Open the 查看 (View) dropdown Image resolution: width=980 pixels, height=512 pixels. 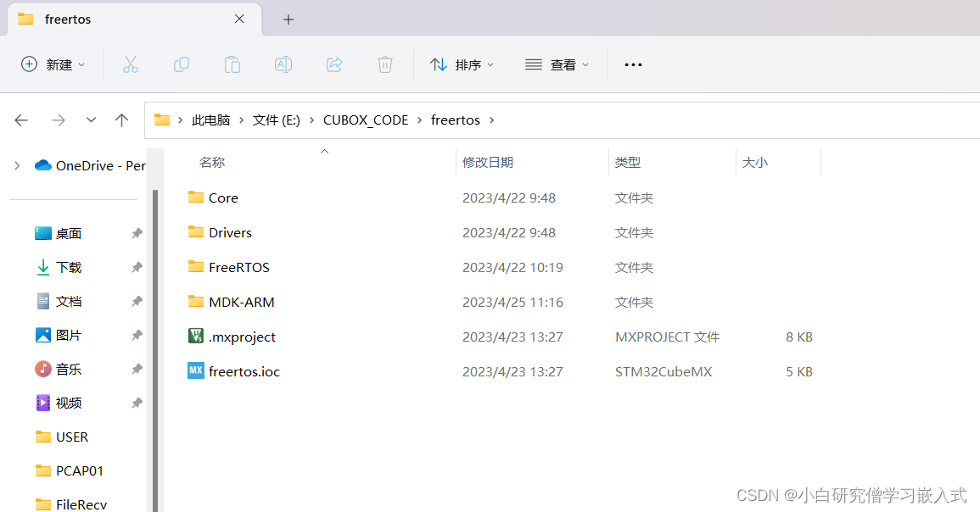click(x=557, y=64)
